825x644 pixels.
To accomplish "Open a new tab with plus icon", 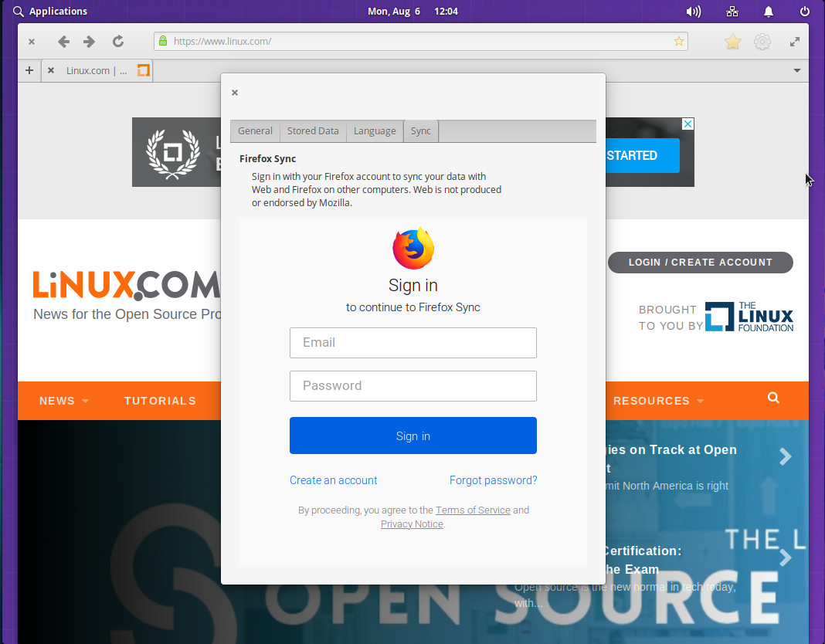I will [29, 70].
